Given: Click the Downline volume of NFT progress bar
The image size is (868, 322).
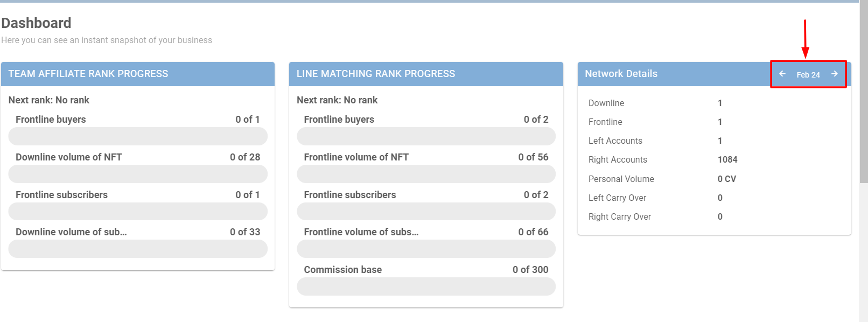Looking at the screenshot, I should [x=138, y=174].
